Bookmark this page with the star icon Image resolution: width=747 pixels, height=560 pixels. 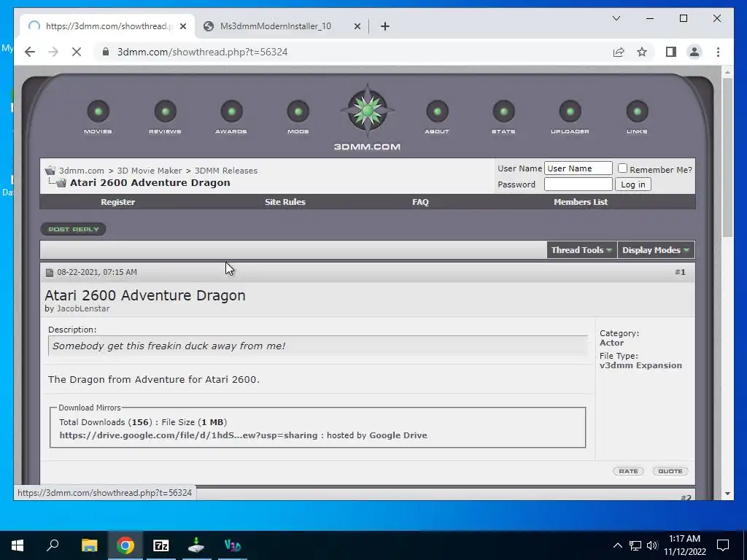[x=642, y=52]
